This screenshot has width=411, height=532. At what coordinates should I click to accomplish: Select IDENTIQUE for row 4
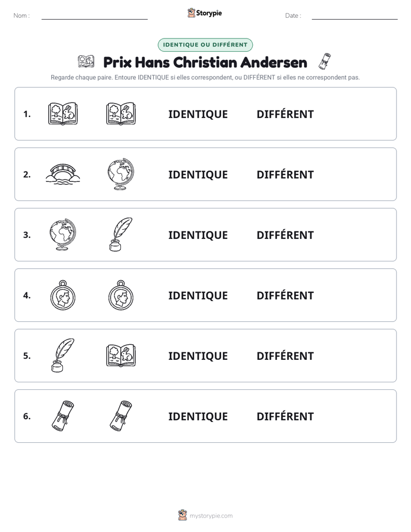(198, 295)
